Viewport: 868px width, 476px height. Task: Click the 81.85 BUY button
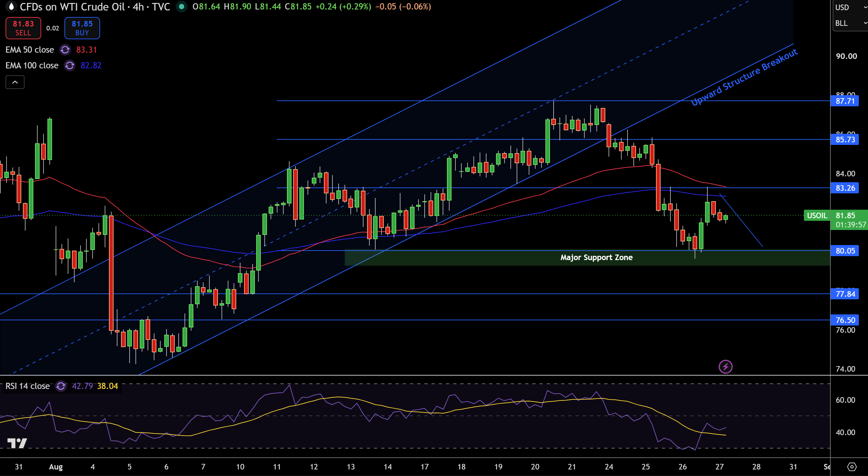82,28
